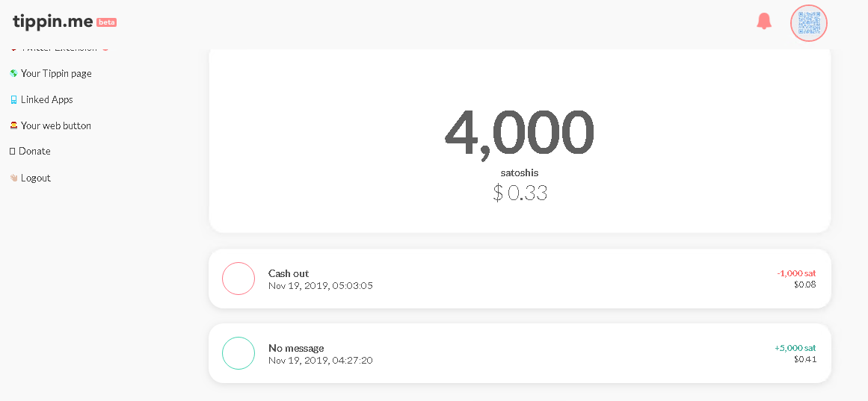The image size is (868, 401).
Task: Click the -1,000 sat amount
Action: tap(796, 273)
